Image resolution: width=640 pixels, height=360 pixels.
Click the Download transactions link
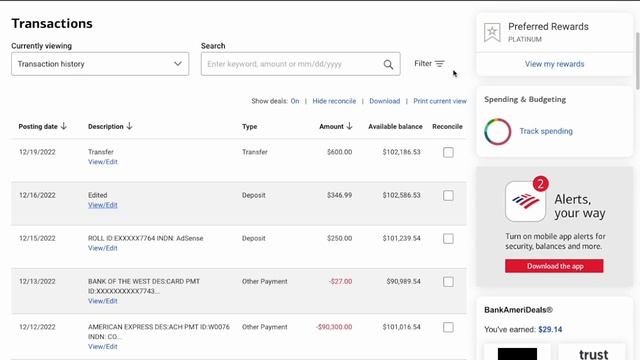coord(384,101)
